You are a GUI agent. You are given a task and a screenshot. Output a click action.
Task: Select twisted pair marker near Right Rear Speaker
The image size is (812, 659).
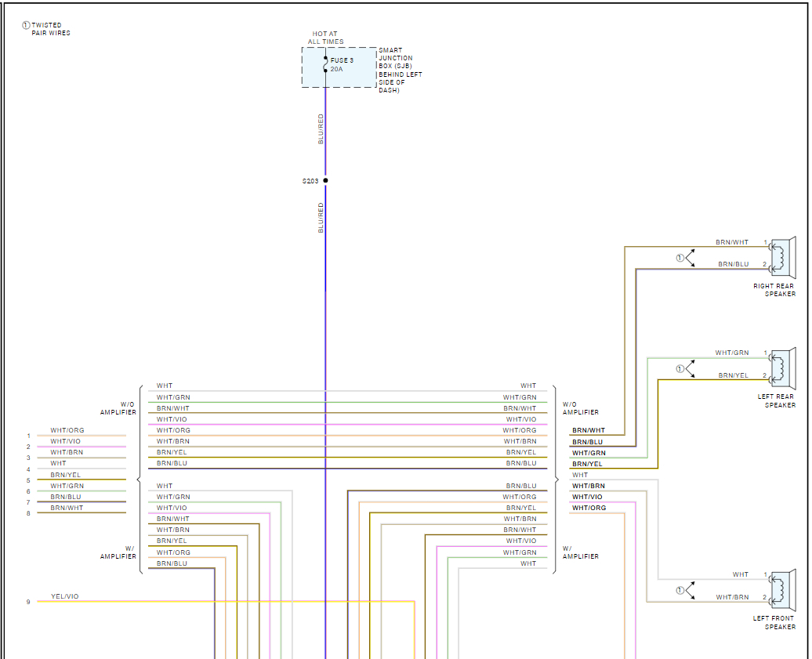pyautogui.click(x=680, y=258)
